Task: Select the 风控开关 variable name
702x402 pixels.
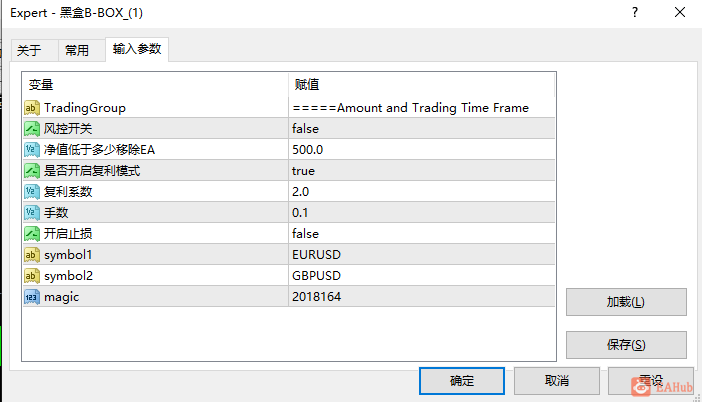Action: [68, 129]
